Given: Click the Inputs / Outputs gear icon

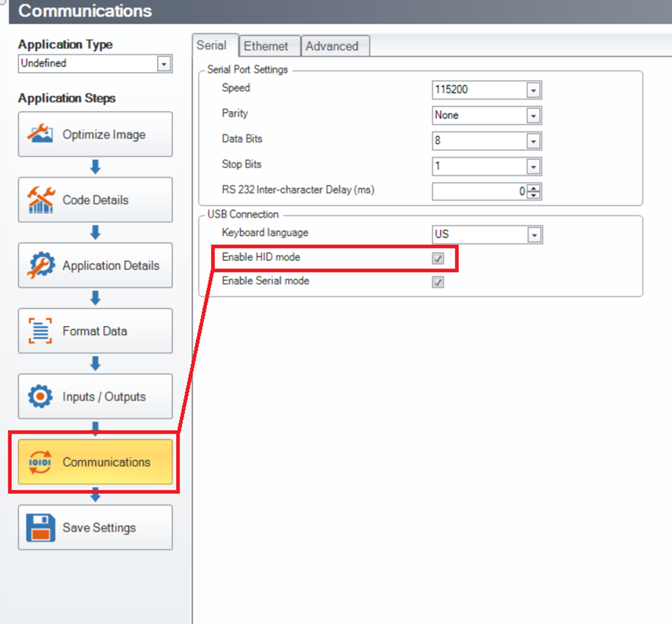Looking at the screenshot, I should pos(40,397).
